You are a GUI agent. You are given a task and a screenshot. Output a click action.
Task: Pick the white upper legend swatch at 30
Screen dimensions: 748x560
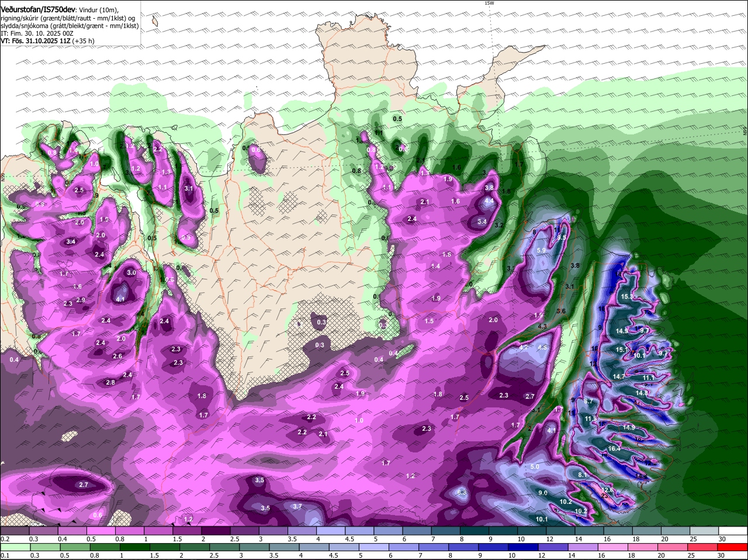click(x=733, y=530)
